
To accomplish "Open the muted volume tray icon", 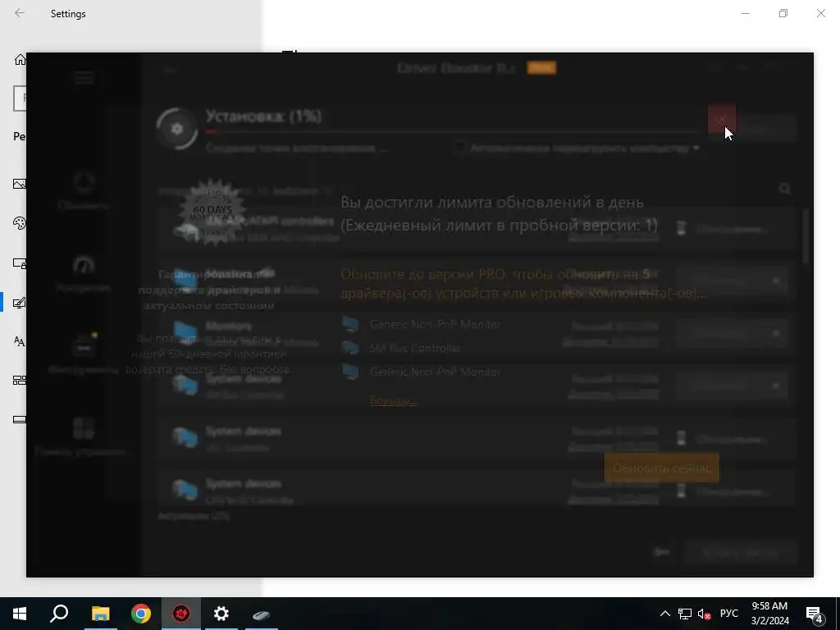I will point(705,614).
